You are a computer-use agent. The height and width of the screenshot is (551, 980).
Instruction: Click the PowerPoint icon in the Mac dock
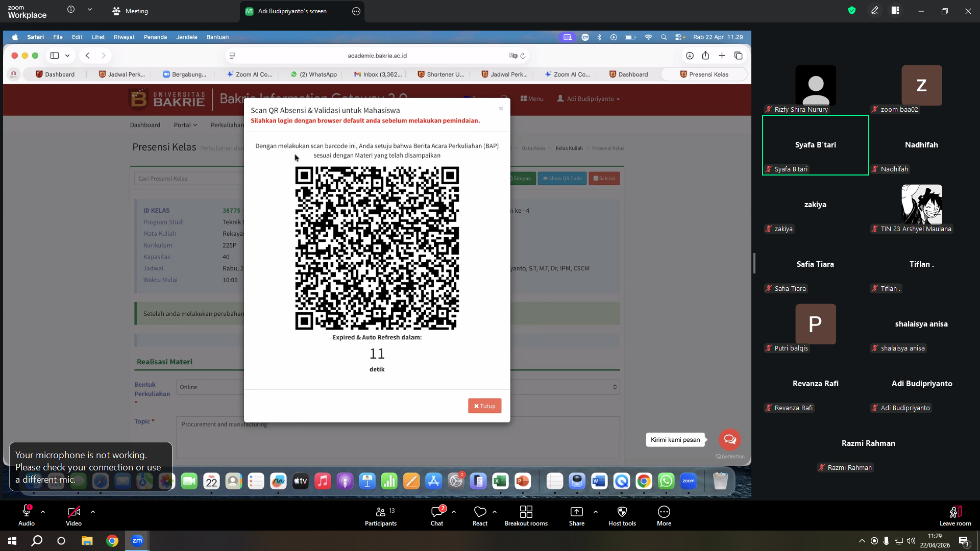[x=523, y=481]
